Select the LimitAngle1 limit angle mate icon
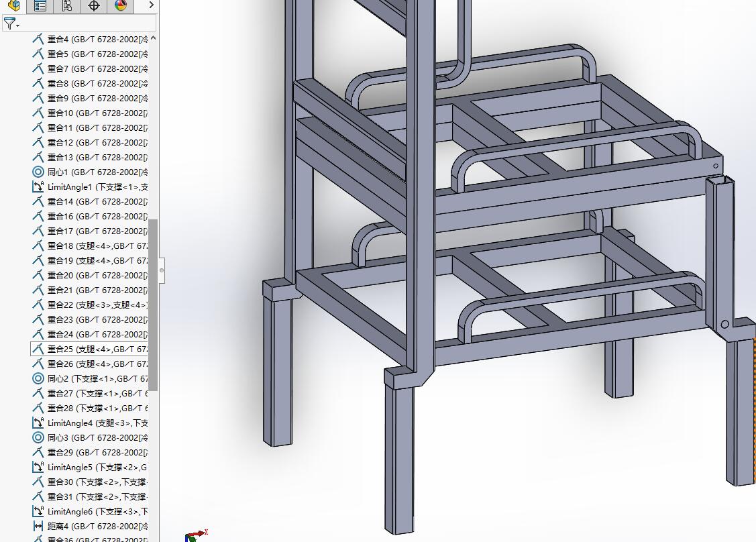 pos(38,186)
